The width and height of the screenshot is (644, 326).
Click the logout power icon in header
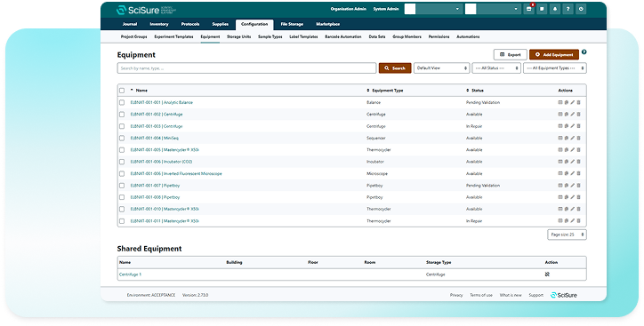coord(581,9)
